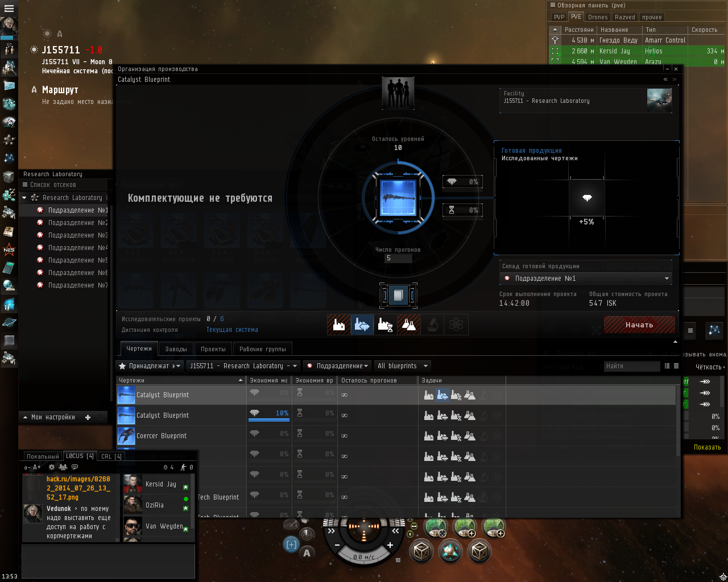The height and width of the screenshot is (582, 728).
Task: Edit the Число прогонов runs field
Action: coord(398,258)
